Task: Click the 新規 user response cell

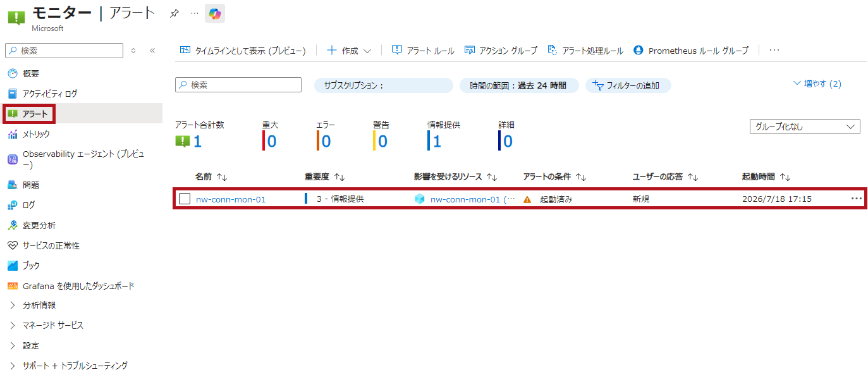Action: [641, 199]
